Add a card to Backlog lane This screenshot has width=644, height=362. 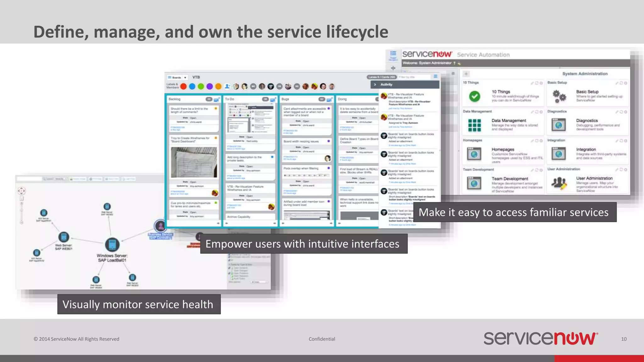217,99
